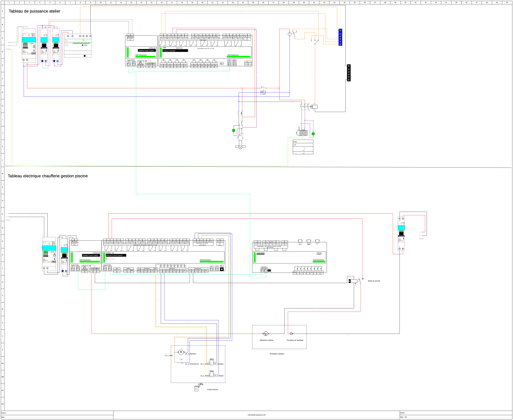Select the Commande puissance 24v title block

[x=256, y=415]
